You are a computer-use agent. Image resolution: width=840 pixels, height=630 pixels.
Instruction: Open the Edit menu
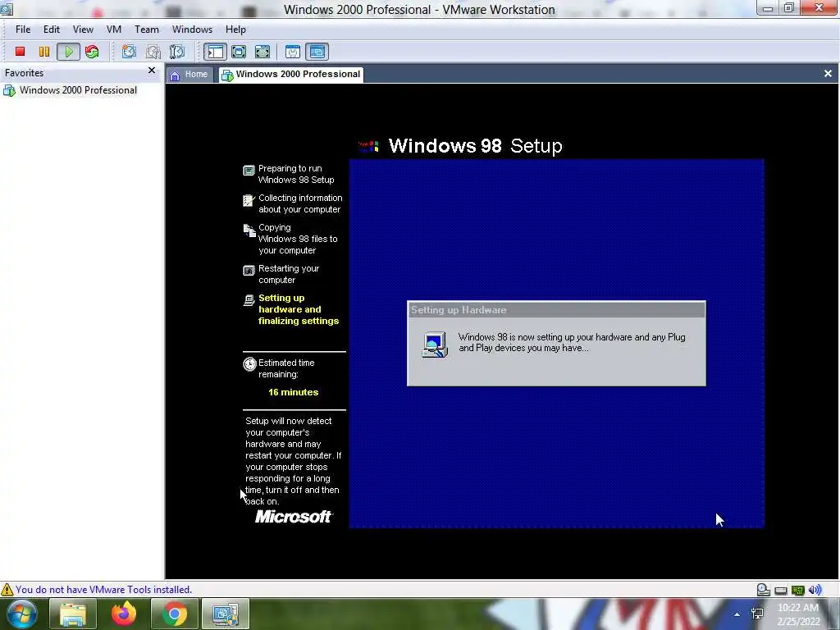pos(52,30)
